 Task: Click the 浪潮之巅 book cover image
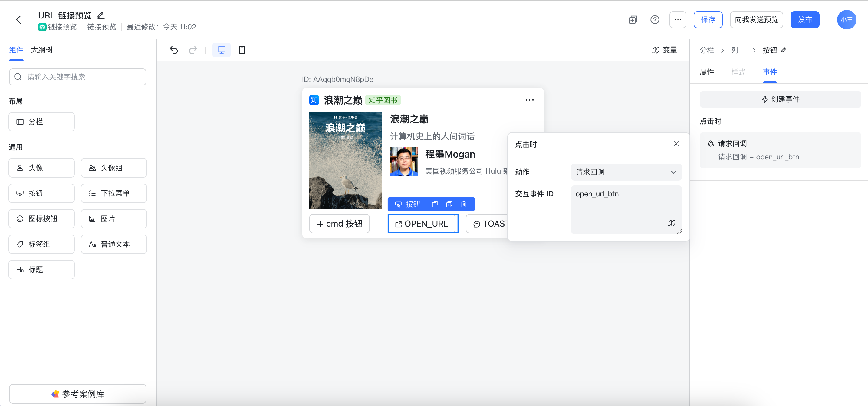[345, 161]
